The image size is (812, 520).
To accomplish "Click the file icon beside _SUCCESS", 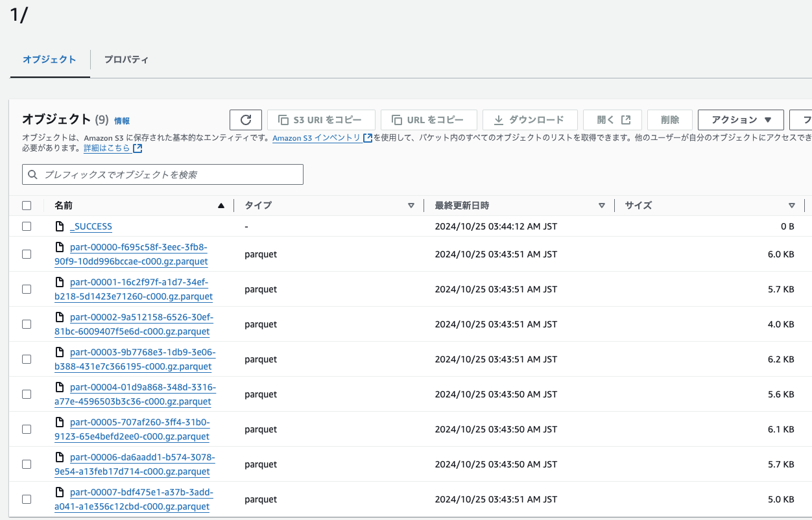I will point(60,226).
